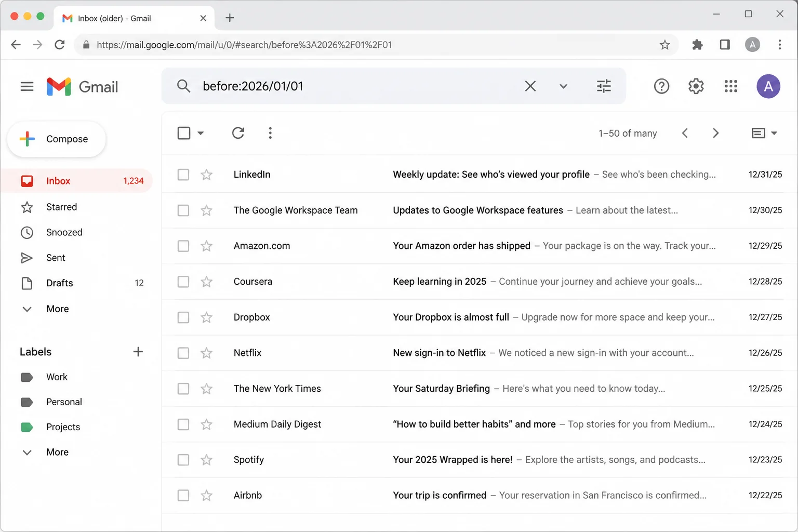Refresh the email list
The width and height of the screenshot is (798, 532).
[x=238, y=133]
